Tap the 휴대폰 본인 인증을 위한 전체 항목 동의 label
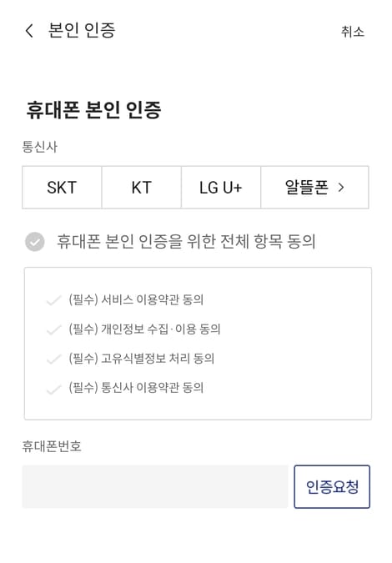Viewport: 392px width, 563px height. coord(186,241)
